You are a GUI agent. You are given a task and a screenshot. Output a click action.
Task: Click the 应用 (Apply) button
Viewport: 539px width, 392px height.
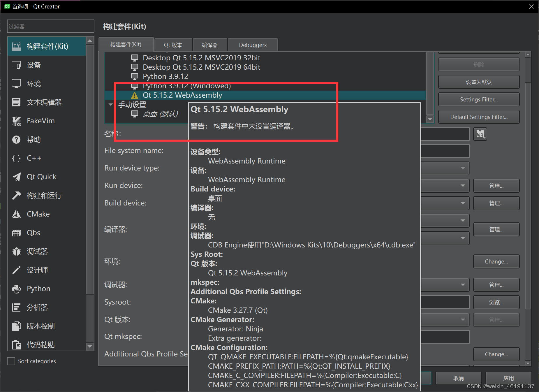pyautogui.click(x=508, y=378)
